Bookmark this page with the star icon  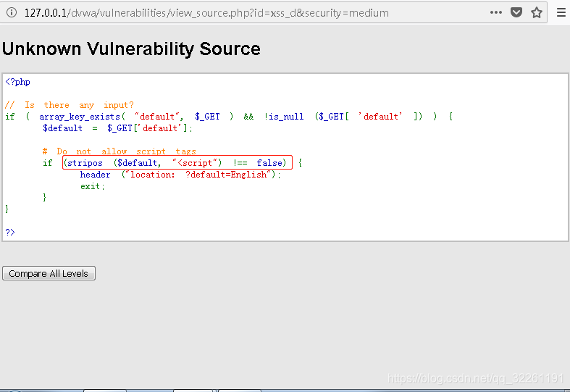tap(537, 13)
